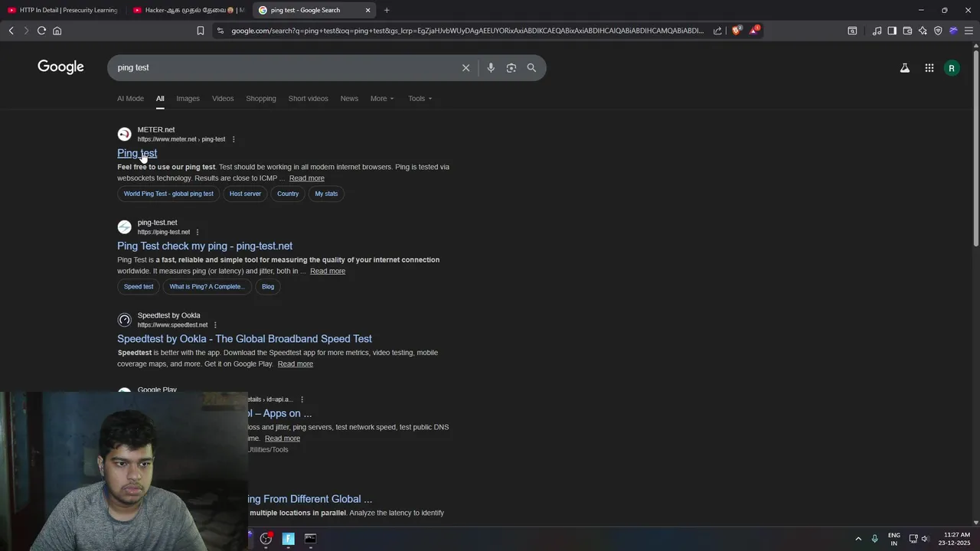Select the Videos search tab
This screenshot has width=980, height=551.
point(223,99)
